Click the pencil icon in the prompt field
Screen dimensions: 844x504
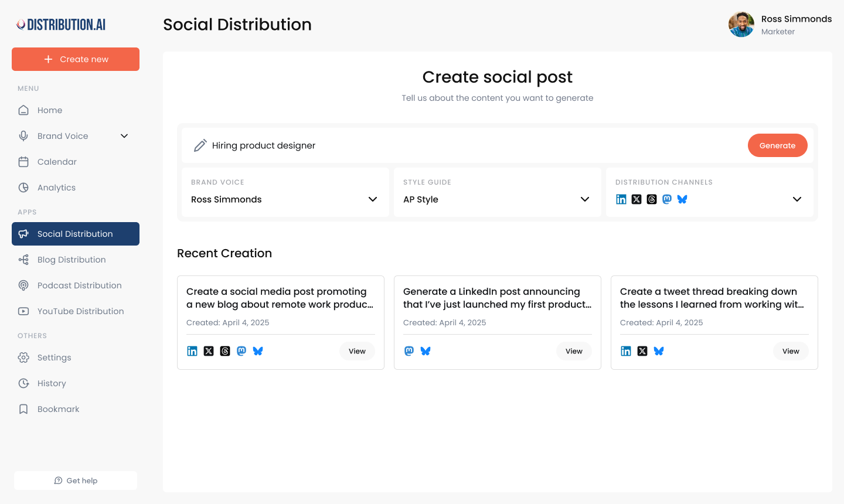point(200,145)
